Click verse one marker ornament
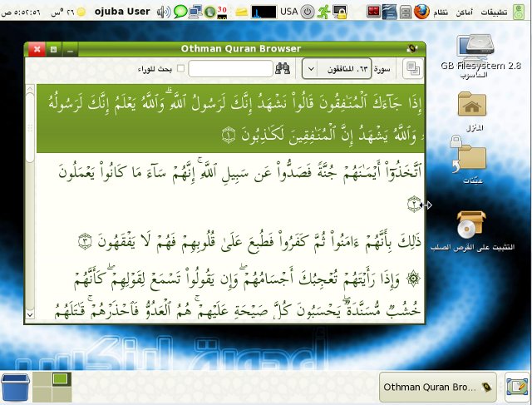This screenshot has width=532, height=405. coord(229,135)
